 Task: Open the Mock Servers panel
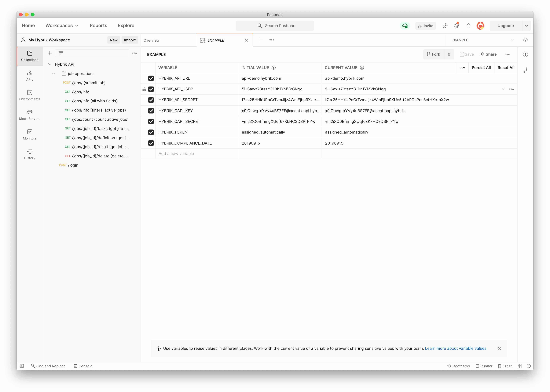[30, 115]
